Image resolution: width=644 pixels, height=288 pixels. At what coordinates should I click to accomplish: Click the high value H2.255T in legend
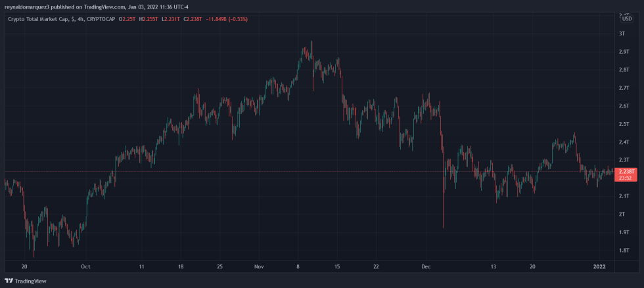(150, 18)
